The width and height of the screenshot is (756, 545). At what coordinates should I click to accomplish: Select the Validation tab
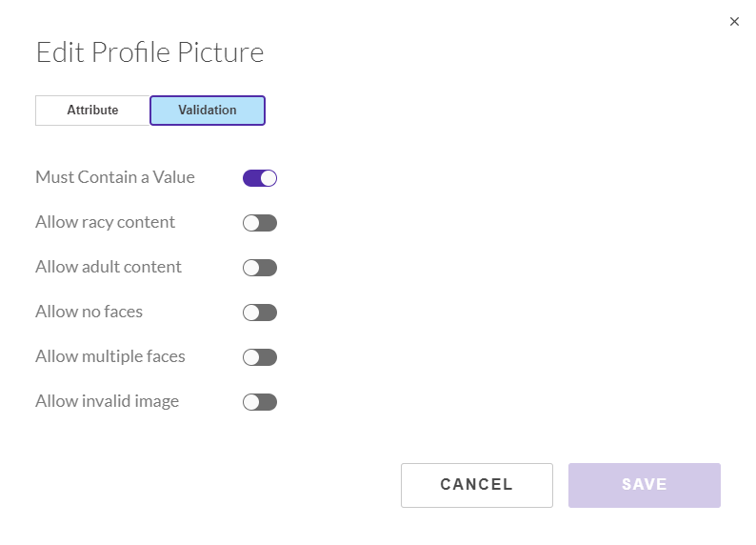pyautogui.click(x=208, y=111)
